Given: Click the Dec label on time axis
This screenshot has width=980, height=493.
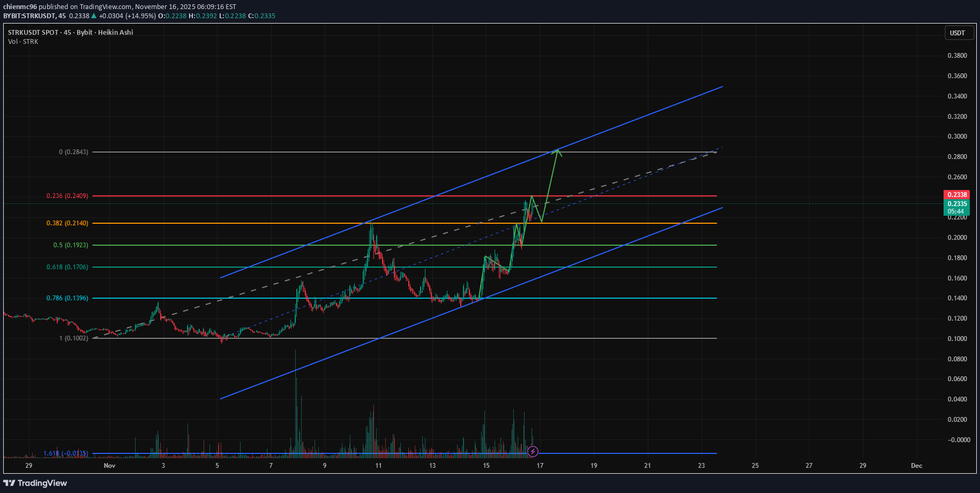Looking at the screenshot, I should coord(916,466).
